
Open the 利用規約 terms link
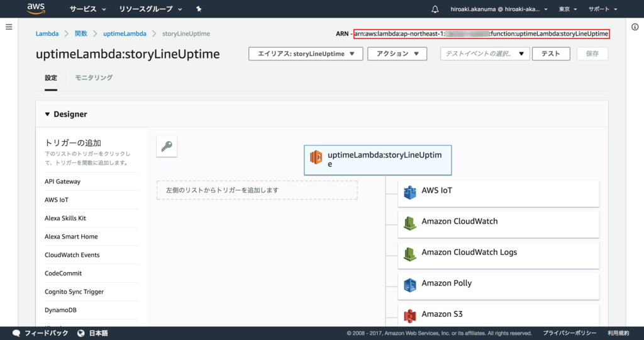618,333
